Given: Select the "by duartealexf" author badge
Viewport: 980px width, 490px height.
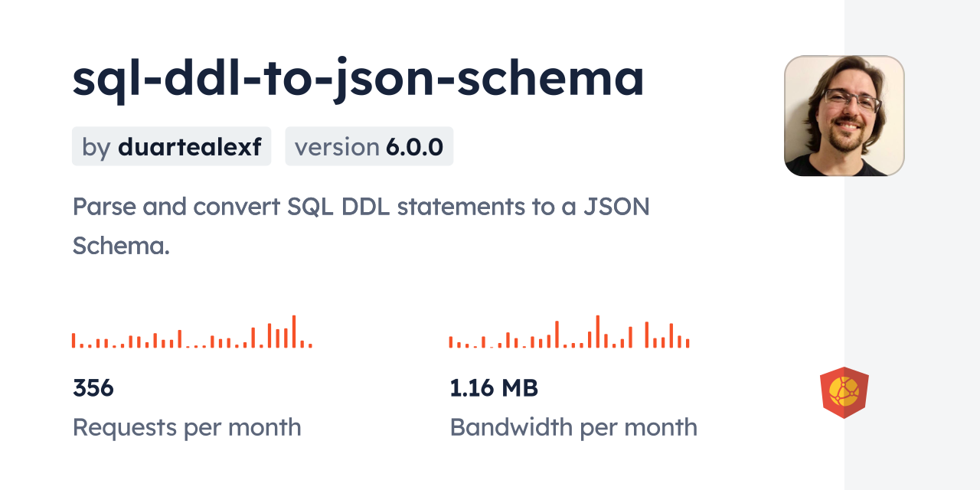Looking at the screenshot, I should coord(171,147).
